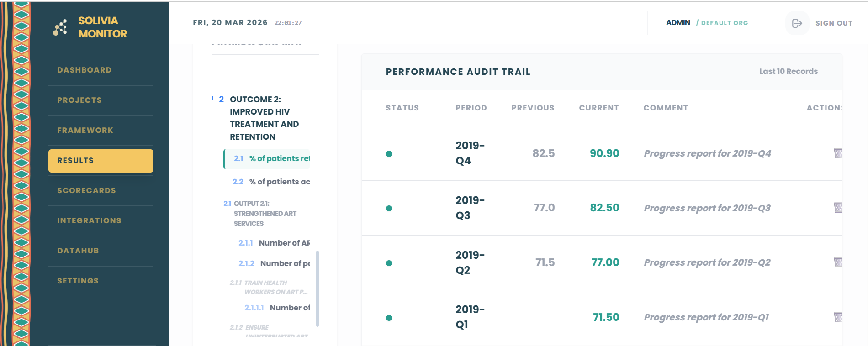Select indicator 2.2 % of patients
The height and width of the screenshot is (346, 868).
point(271,182)
